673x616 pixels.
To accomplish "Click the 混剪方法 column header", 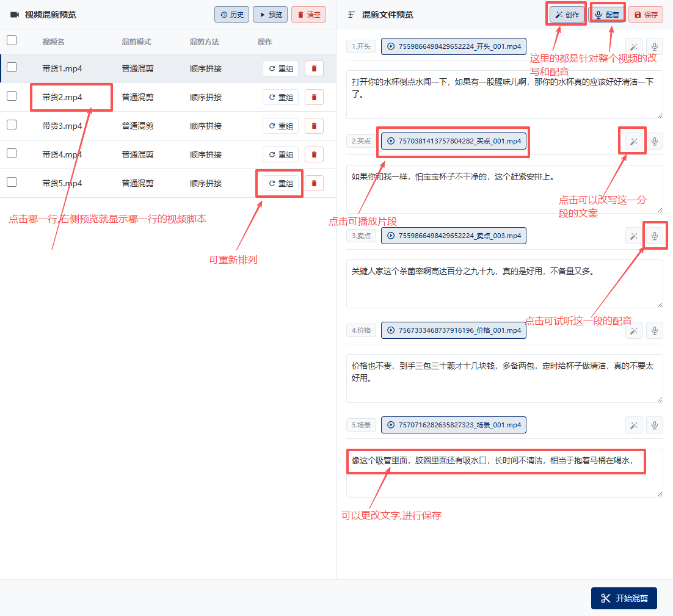I will tap(205, 42).
